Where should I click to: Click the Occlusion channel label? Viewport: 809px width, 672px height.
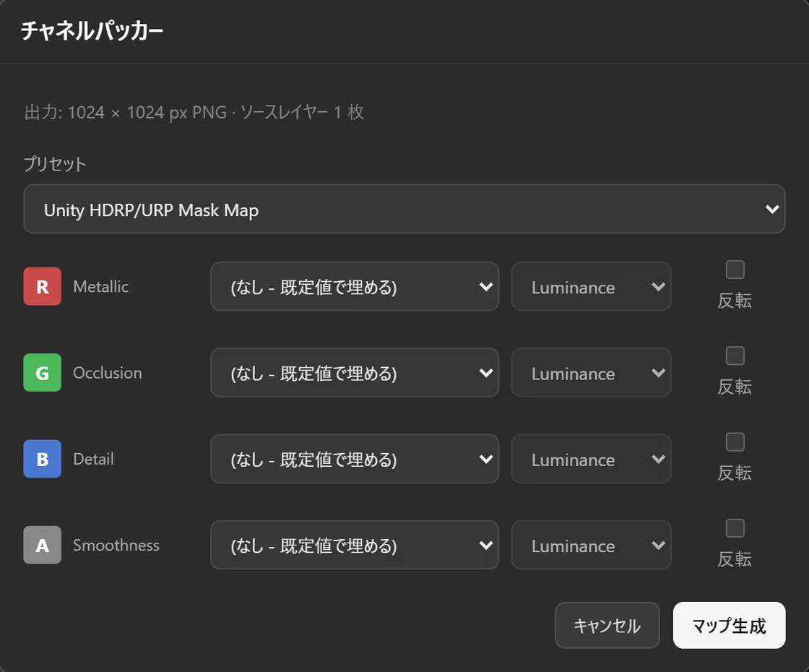108,373
